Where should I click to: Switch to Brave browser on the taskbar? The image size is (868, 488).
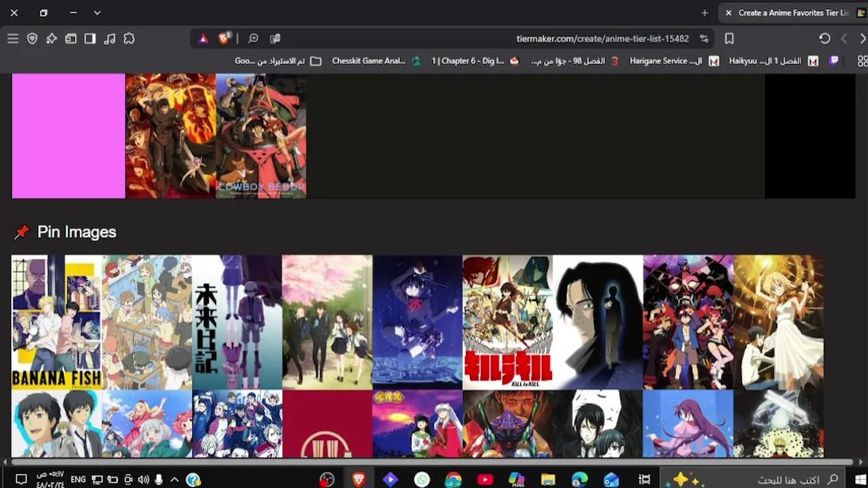[359, 480]
